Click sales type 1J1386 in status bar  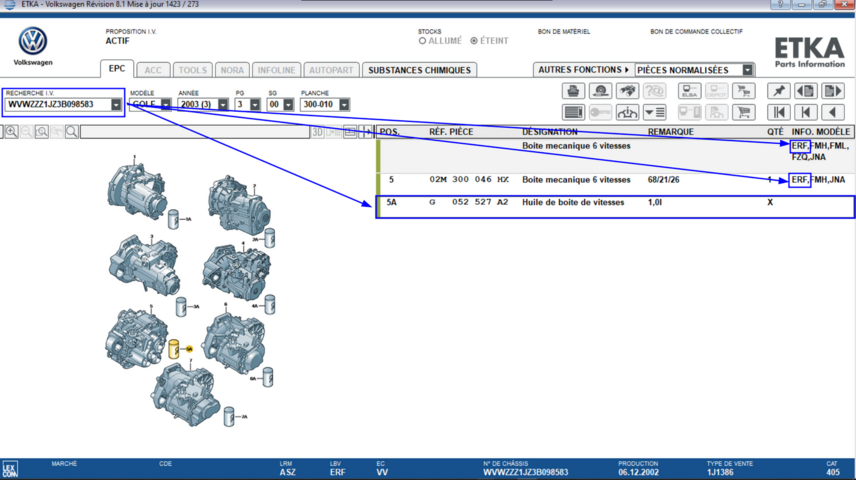pos(721,472)
